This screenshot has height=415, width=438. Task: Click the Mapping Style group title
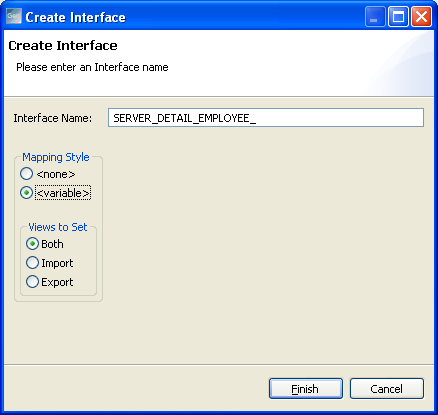(56, 157)
